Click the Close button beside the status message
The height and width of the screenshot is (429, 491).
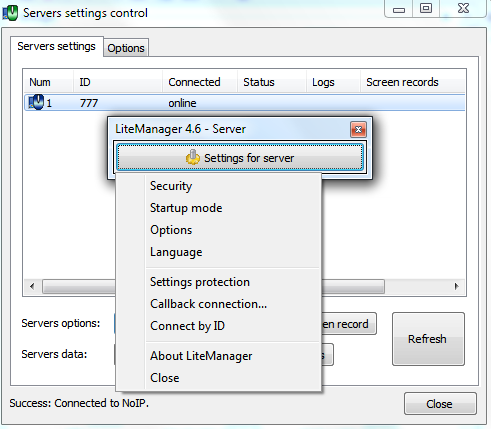[440, 404]
